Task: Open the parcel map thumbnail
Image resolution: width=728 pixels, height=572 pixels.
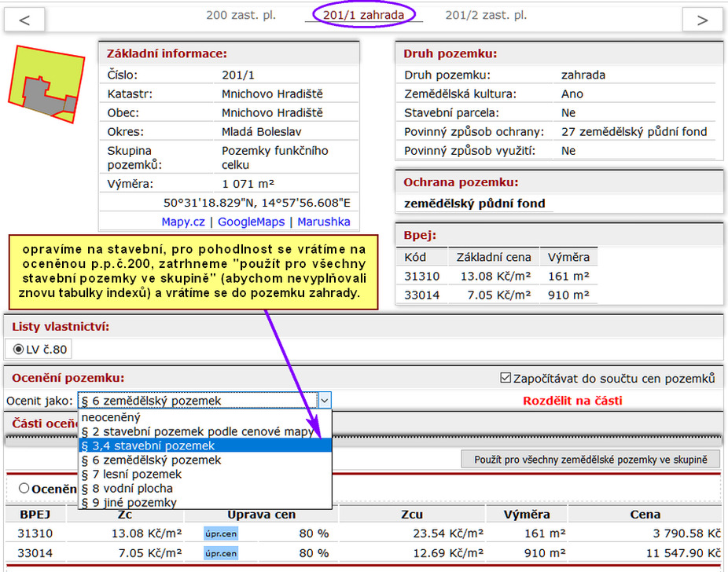Action: pyautogui.click(x=46, y=84)
